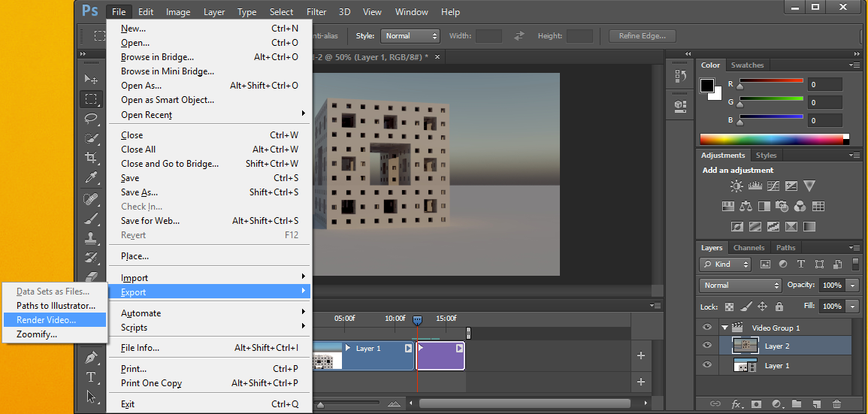Viewport: 868px width, 414px height.
Task: Select the Clone Stamp tool
Action: 91,238
